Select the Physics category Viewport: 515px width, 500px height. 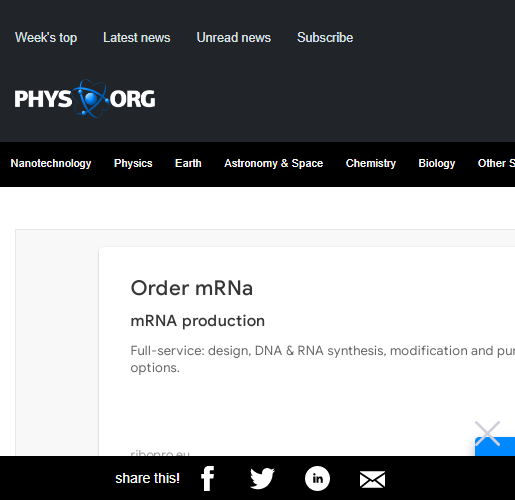pyautogui.click(x=133, y=163)
